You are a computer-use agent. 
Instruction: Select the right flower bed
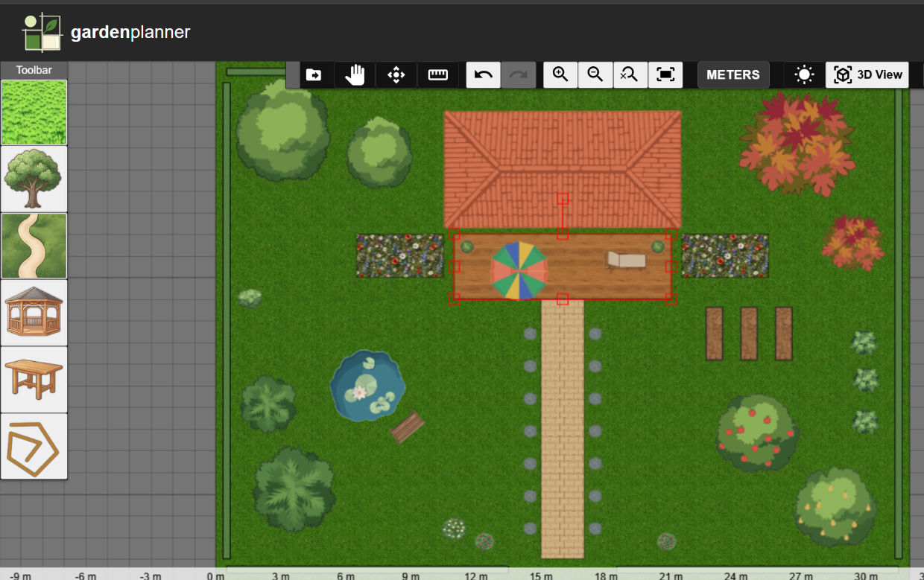pyautogui.click(x=724, y=256)
